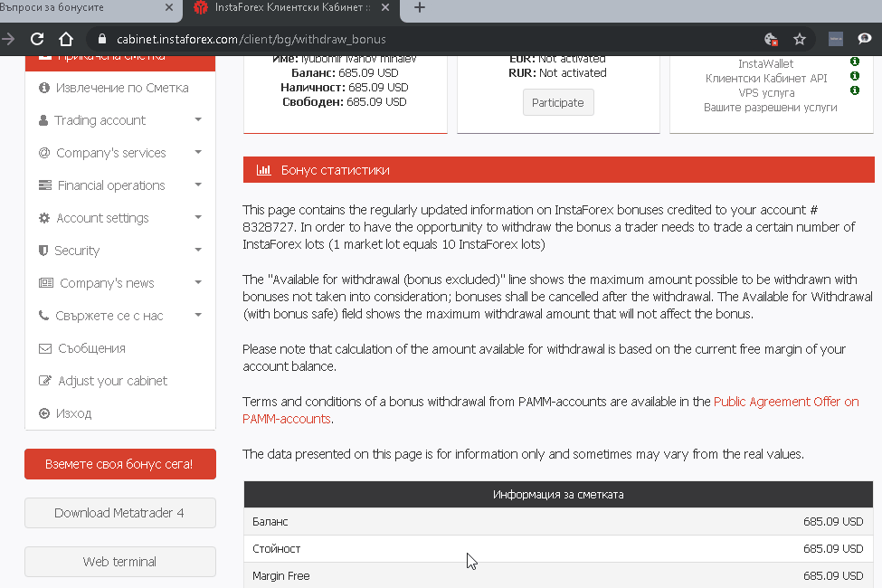Click the Account settings gear icon

44,218
